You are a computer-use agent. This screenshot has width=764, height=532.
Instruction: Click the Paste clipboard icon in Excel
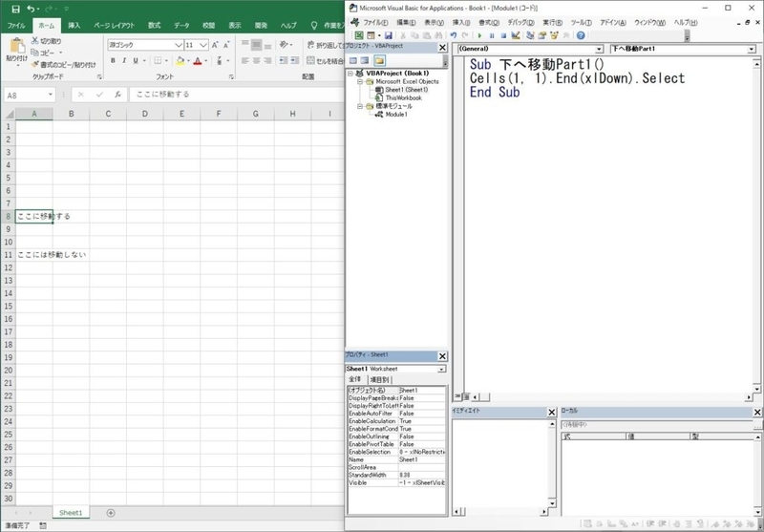point(17,46)
